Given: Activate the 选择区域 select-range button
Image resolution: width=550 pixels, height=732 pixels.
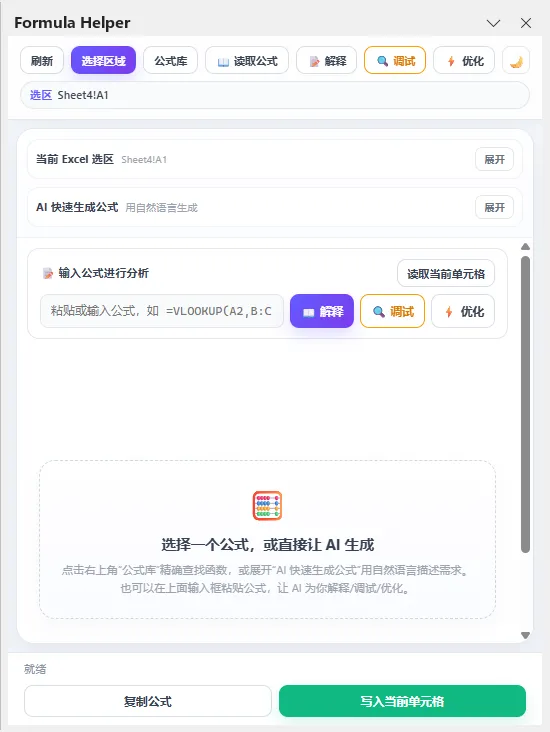Looking at the screenshot, I should coord(103,61).
